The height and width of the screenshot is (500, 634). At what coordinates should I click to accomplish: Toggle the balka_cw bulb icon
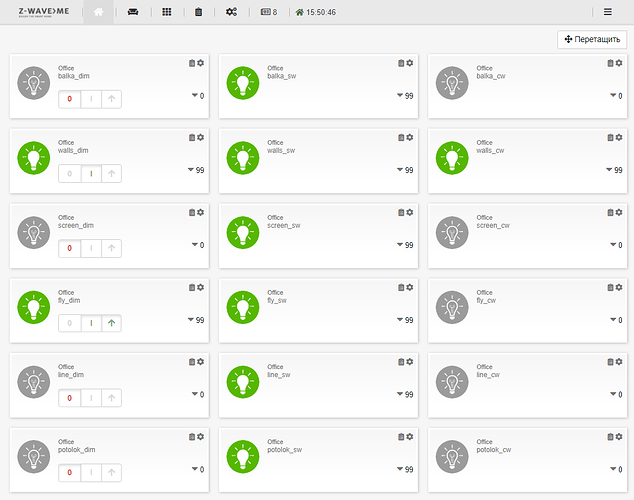point(452,83)
